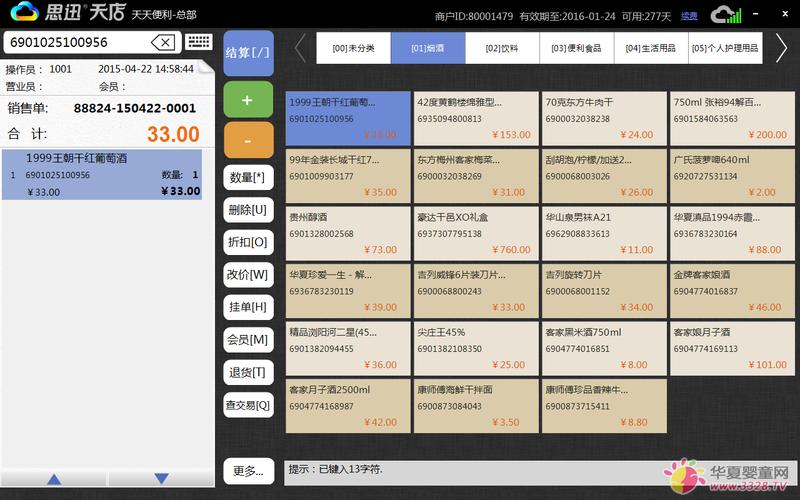Add 华夏珍爱一生 product tile
Image resolution: width=800 pixels, height=500 pixels.
point(348,291)
